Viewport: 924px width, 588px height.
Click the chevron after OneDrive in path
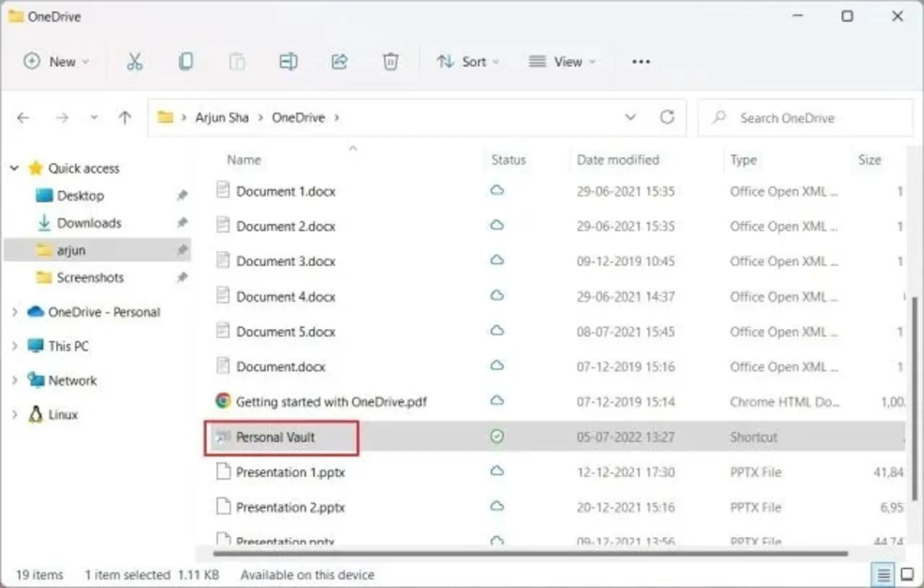(x=337, y=118)
